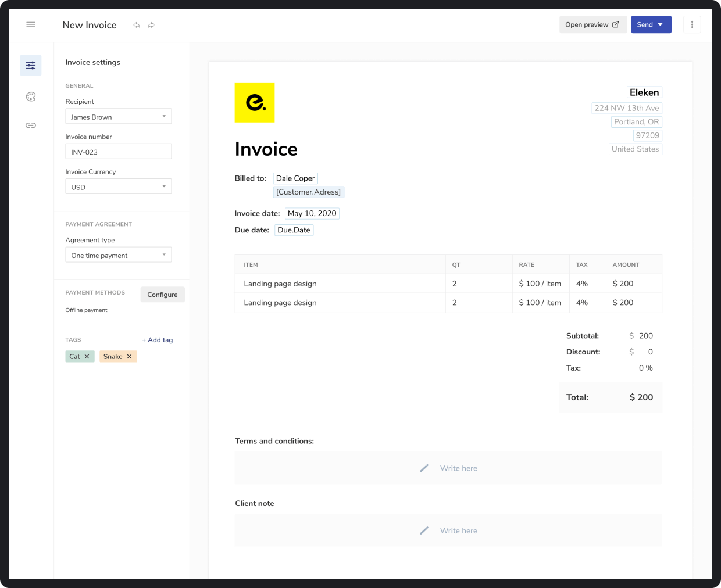
Task: Open the design palette panel
Action: pyautogui.click(x=31, y=96)
